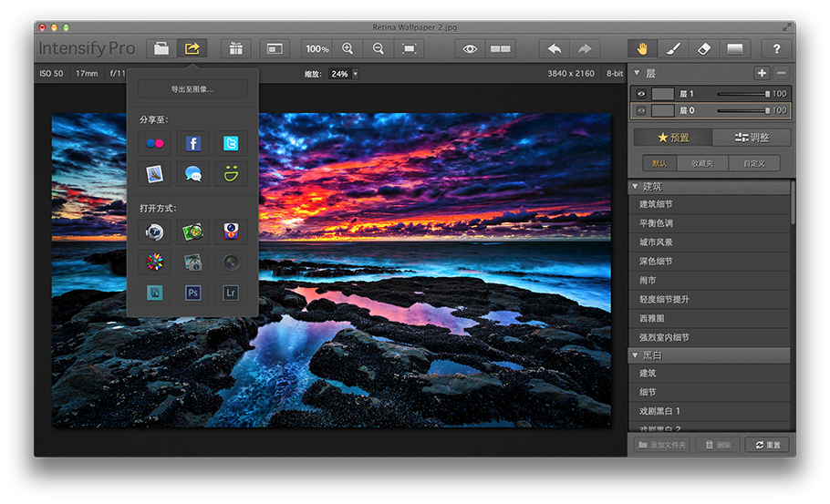Select the 层 1 layer thumbnail
The height and width of the screenshot is (504, 830).
(x=662, y=94)
